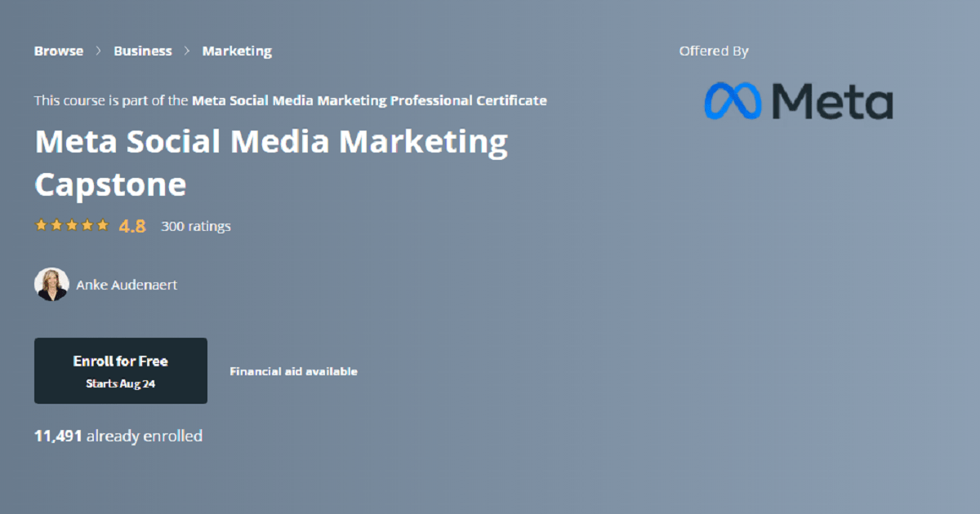Go to the Business breadcrumb category
The width and height of the screenshot is (980, 514).
[x=143, y=51]
